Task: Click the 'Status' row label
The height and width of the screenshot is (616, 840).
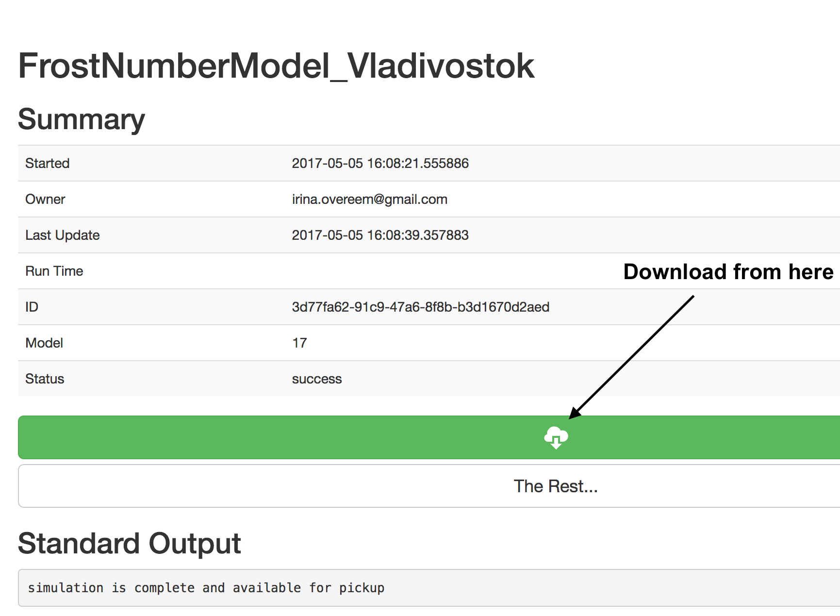Action: 44,379
